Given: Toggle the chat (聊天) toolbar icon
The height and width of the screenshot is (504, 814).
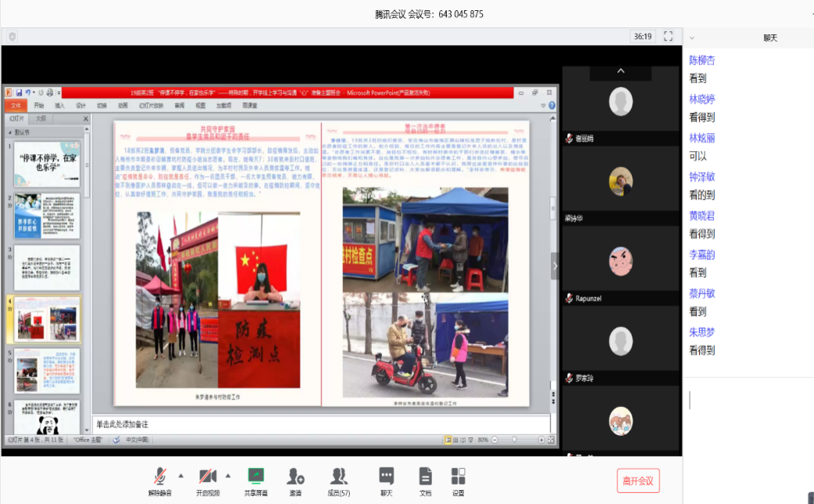Looking at the screenshot, I should pyautogui.click(x=386, y=477).
